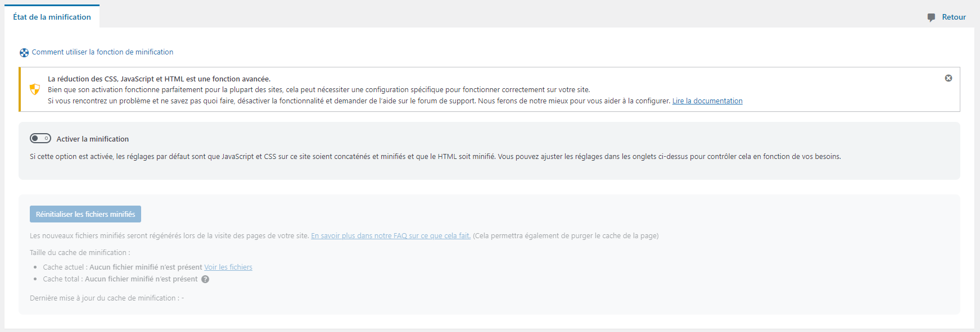
Task: Click the speech bubble icon beside Retour
Action: (x=931, y=17)
